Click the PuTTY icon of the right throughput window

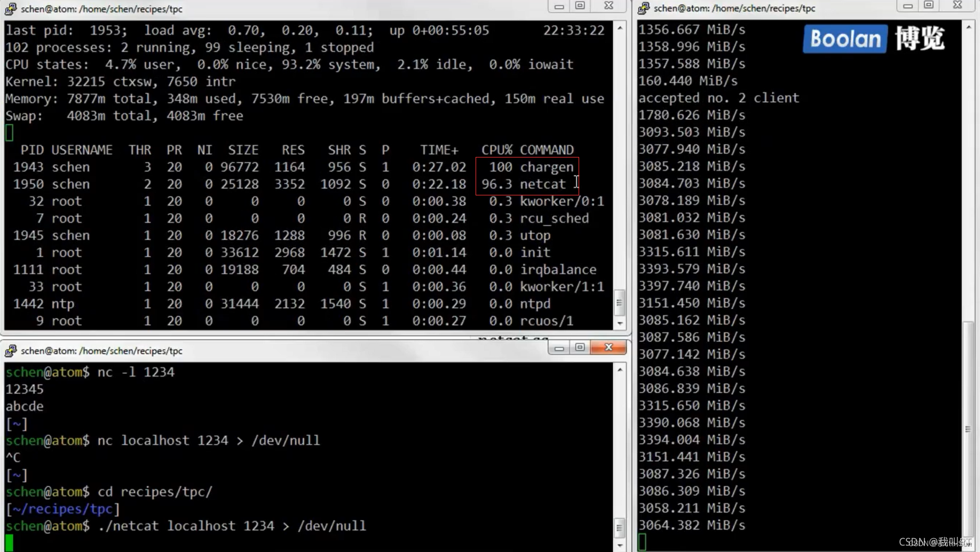tap(644, 8)
